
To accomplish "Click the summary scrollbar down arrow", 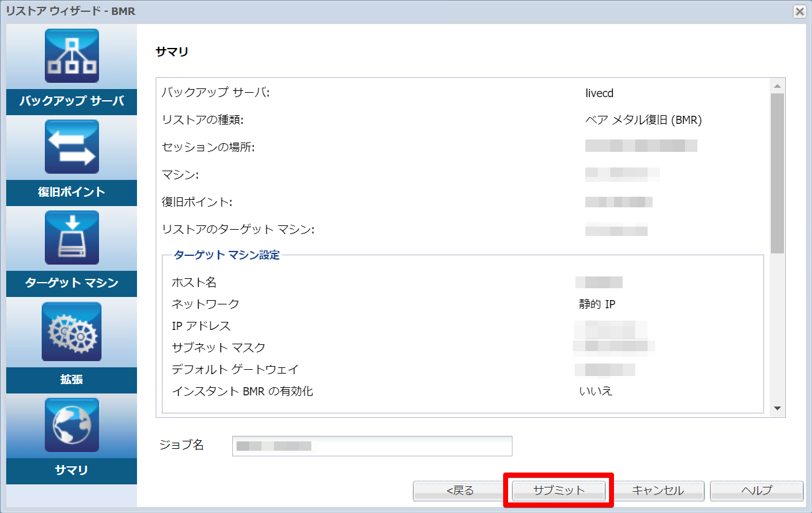I will pyautogui.click(x=777, y=408).
